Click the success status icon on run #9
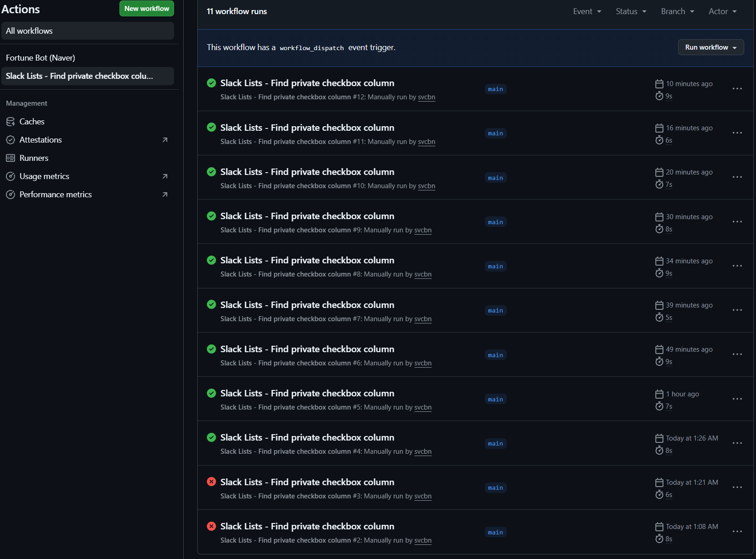756x559 pixels. [211, 216]
